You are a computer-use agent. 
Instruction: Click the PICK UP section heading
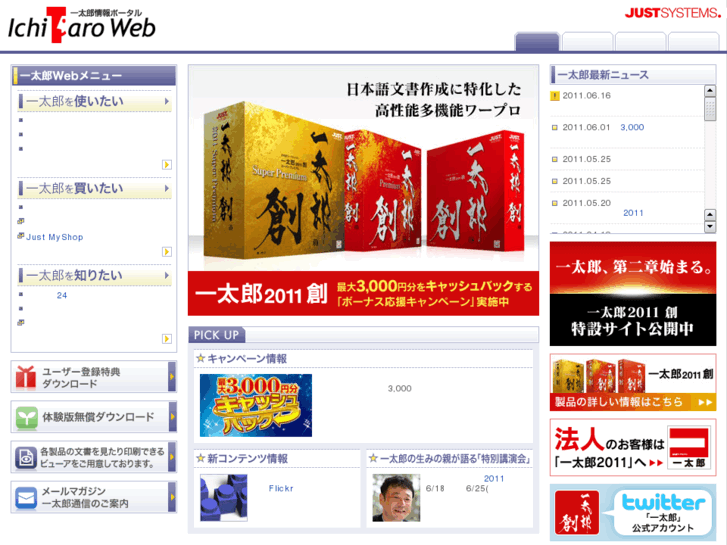[x=217, y=335]
